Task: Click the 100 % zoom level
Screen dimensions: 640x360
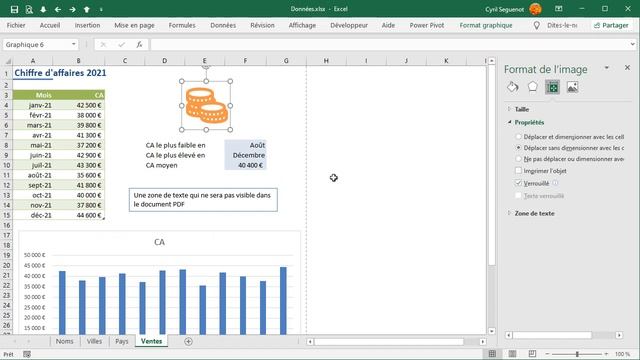Action: (622, 354)
